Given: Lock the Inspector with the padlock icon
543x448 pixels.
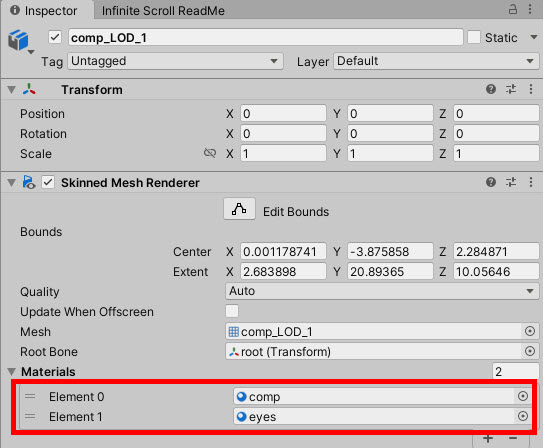Looking at the screenshot, I should pyautogui.click(x=513, y=9).
